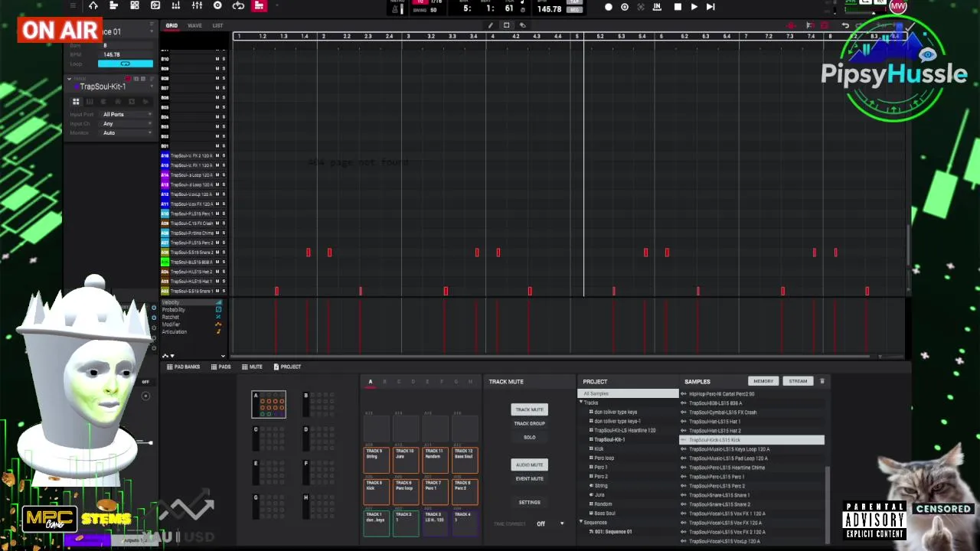Select the highlighted pink mode icon
980x551 pixels.
[x=259, y=6]
